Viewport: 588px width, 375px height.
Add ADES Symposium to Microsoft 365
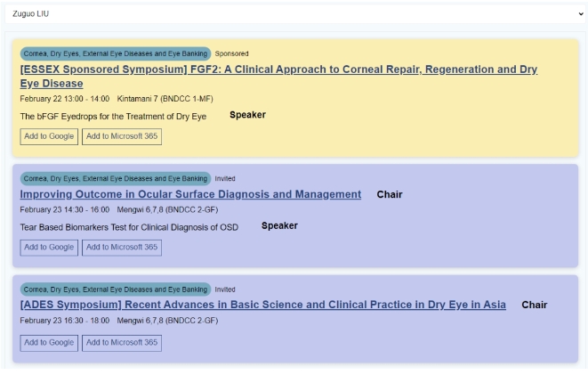coord(122,342)
